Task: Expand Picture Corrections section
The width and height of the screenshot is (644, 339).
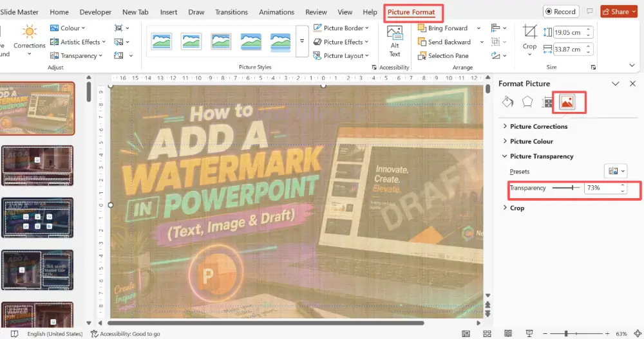Action: [x=535, y=127]
